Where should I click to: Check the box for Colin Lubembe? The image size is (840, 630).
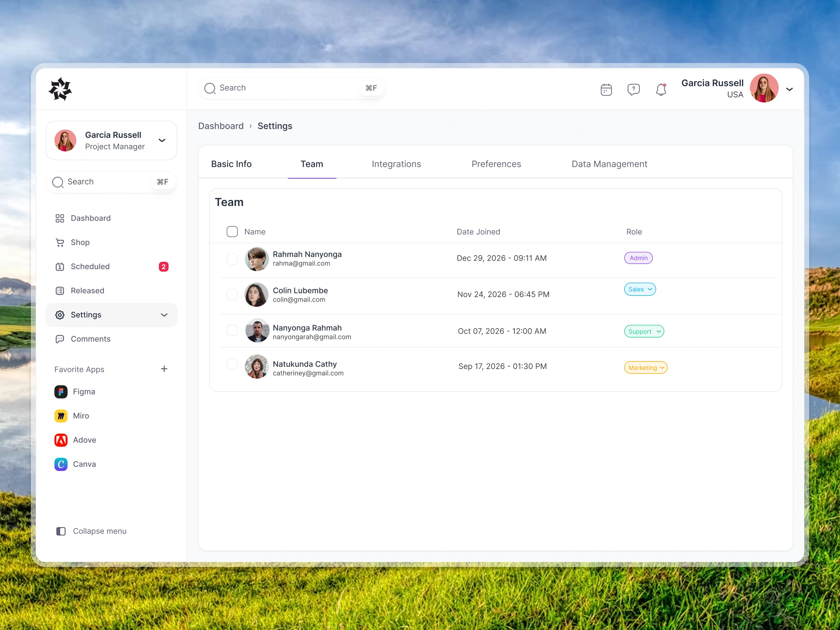click(x=232, y=295)
